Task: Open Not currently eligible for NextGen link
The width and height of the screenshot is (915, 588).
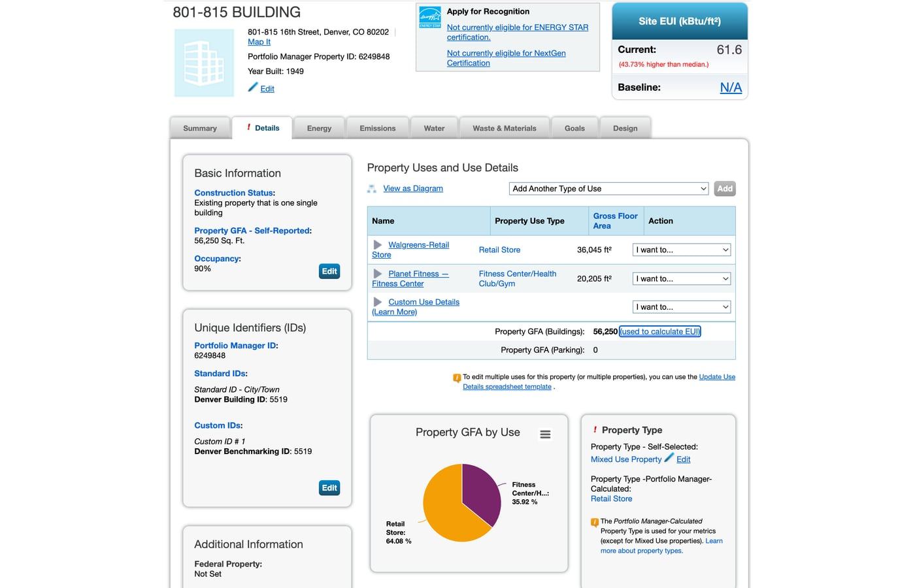Action: [x=507, y=58]
